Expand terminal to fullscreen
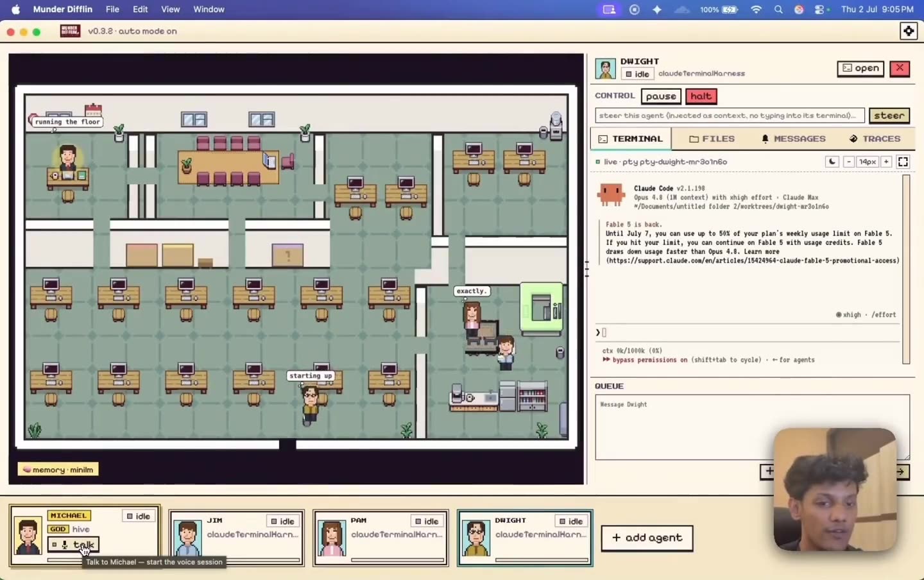Viewport: 924px width, 580px height. (x=903, y=162)
